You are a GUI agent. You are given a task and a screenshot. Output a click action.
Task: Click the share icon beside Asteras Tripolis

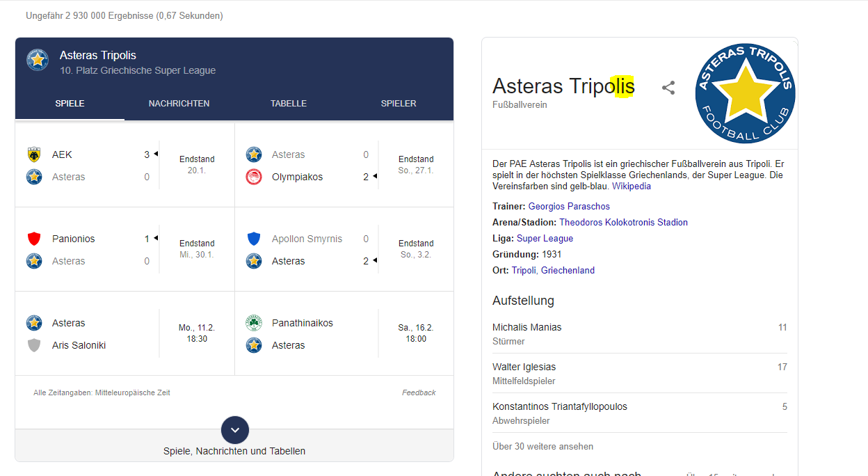pyautogui.click(x=668, y=88)
